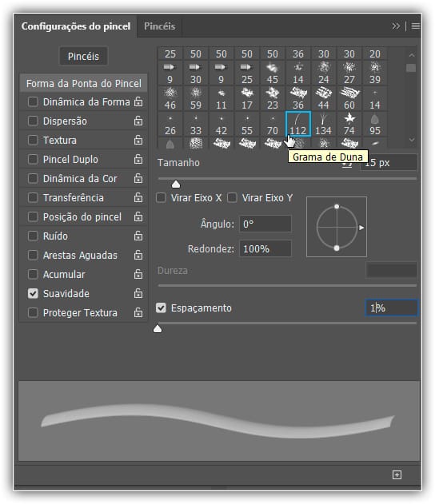Viewport: 435px width, 504px height.
Task: Select the 27 brush tip
Action: (349, 73)
